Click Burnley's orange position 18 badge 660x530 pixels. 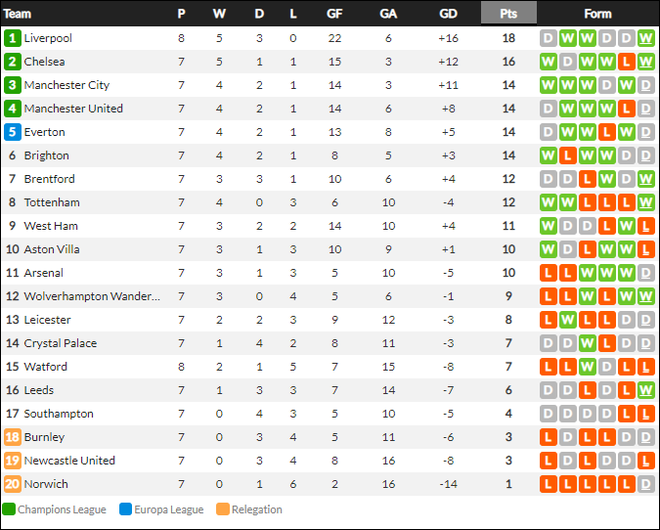[x=12, y=437]
